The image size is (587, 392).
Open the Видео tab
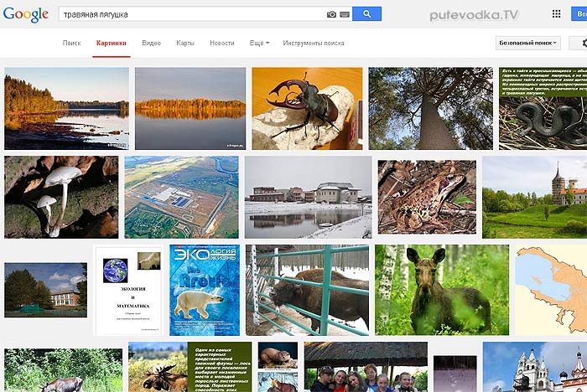(151, 43)
